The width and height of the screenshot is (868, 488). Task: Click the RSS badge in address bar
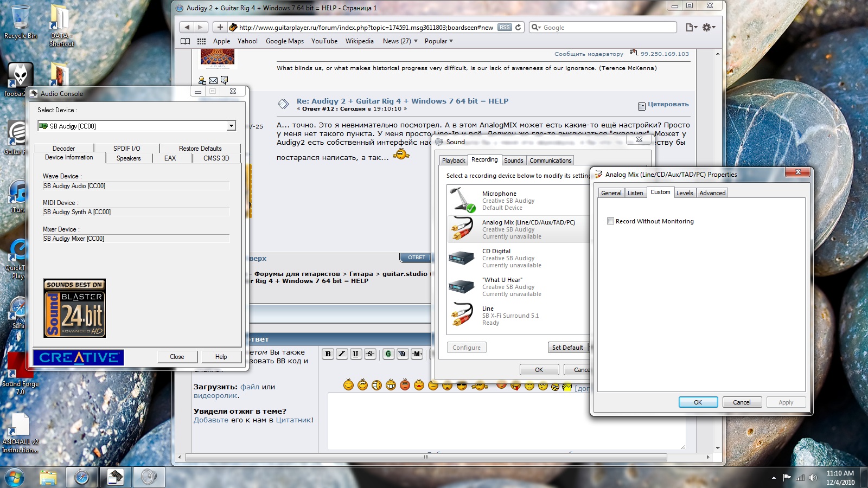click(505, 27)
